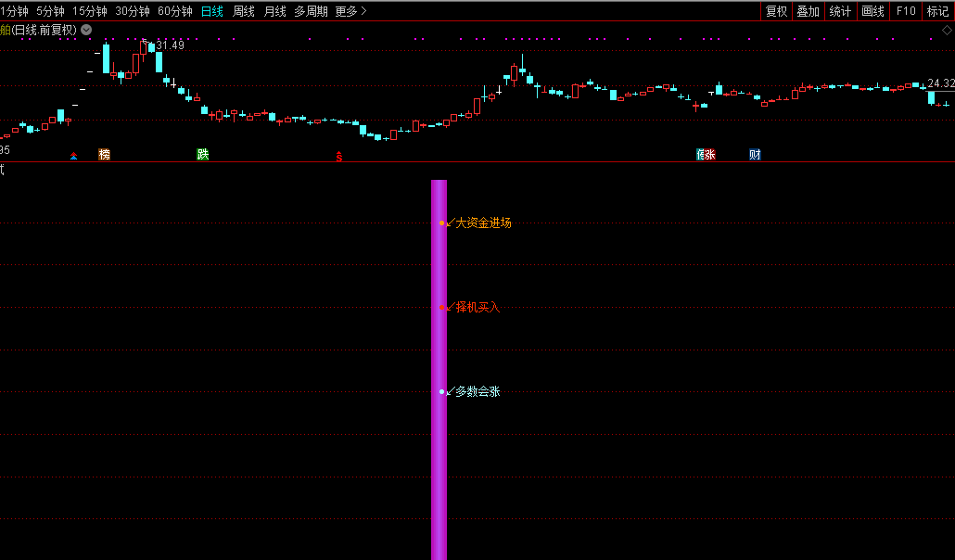Screen dimensions: 955x560
Task: Click the 叠加 overlay button
Action: (x=808, y=11)
